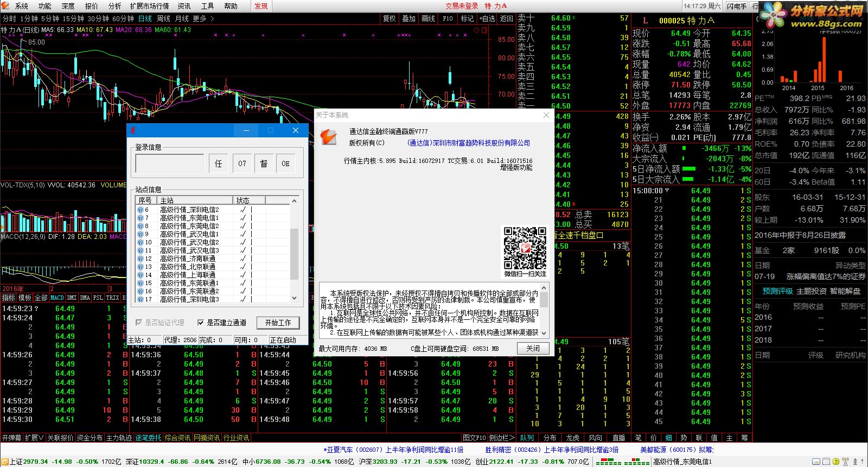
Task: Click the traffic indicator bars in status bar
Action: point(623,462)
